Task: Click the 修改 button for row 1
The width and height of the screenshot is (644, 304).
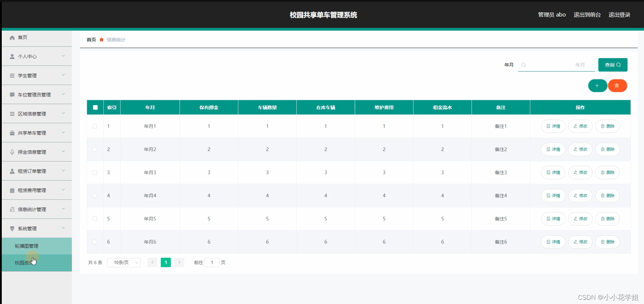Action: 580,126
